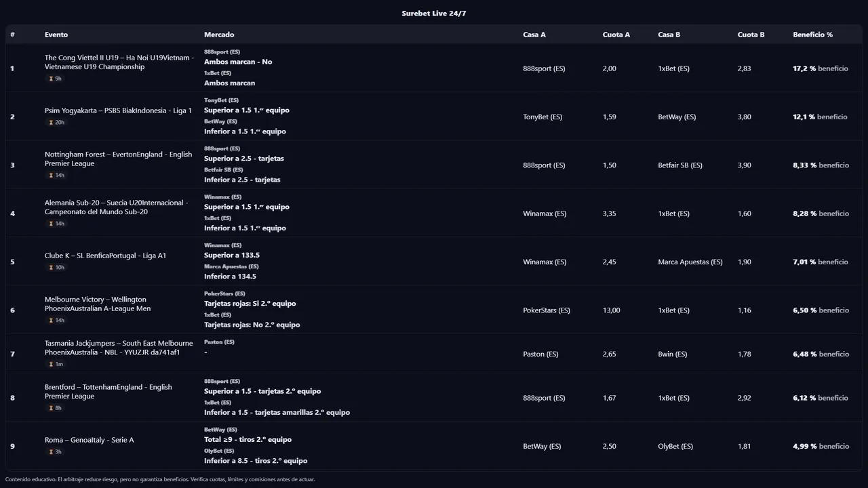This screenshot has width=868, height=488.
Task: Click the 8h hourglass badge under Brentford – Tottenham
Action: coord(55,408)
